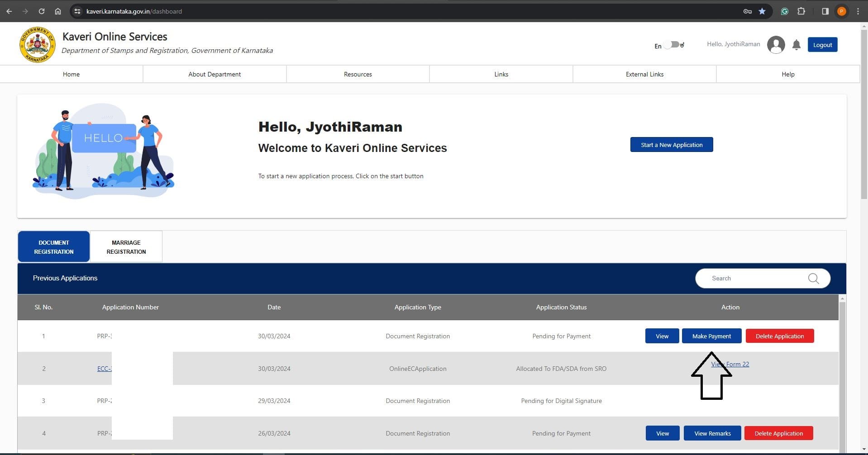Open browser three-dot menu
This screenshot has height=455, width=868.
pos(858,11)
